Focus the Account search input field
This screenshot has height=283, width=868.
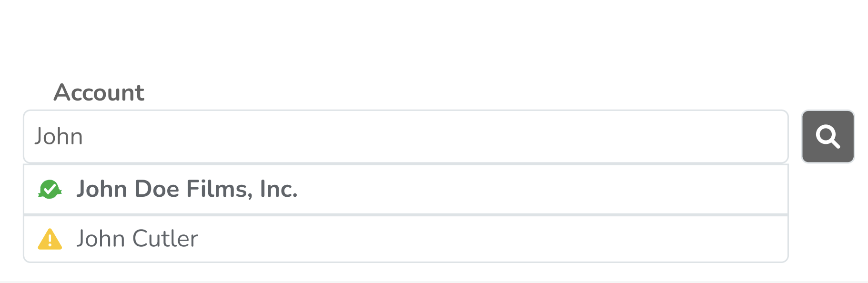[x=406, y=137]
